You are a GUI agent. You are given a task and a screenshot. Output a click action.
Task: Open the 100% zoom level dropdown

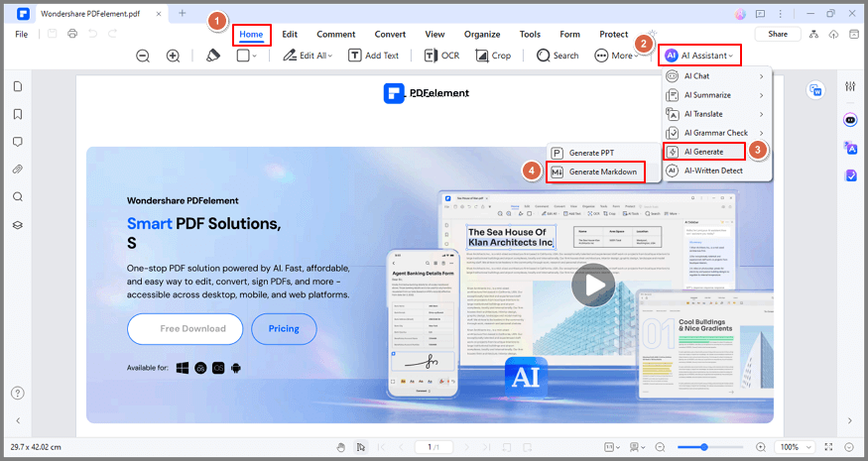click(x=796, y=447)
